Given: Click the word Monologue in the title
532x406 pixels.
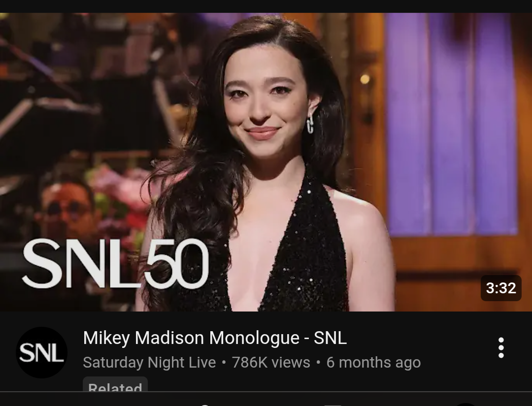Looking at the screenshot, I should (x=255, y=338).
